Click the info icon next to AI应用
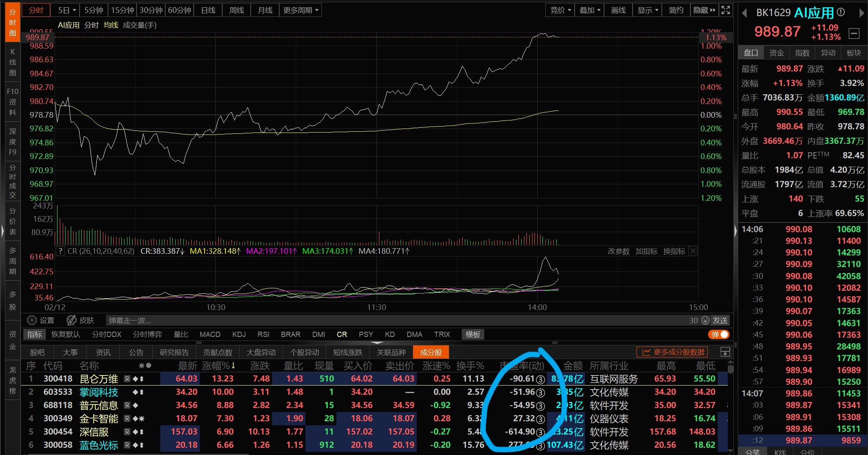Image resolution: width=868 pixels, height=455 pixels. pyautogui.click(x=841, y=12)
